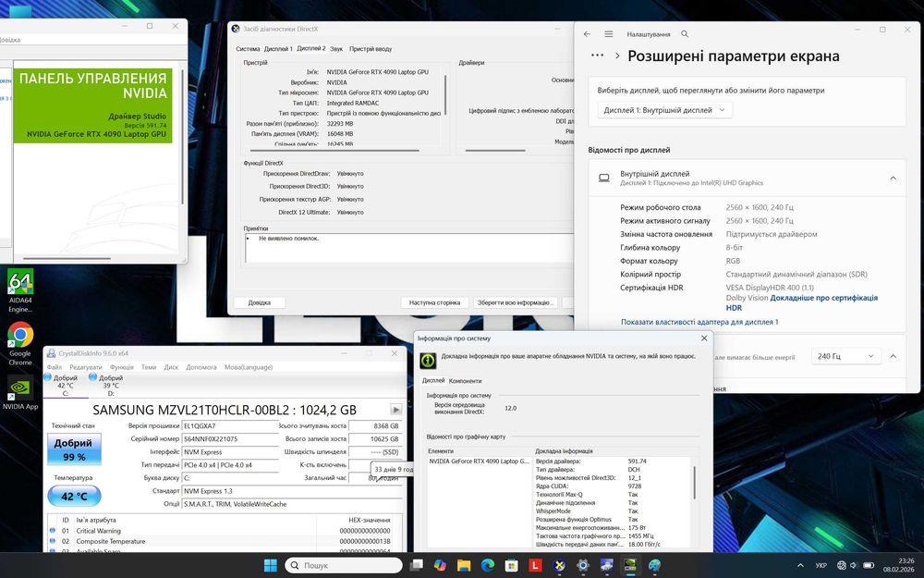This screenshot has width=924, height=578.
Task: Open Microsoft Store from the taskbar
Action: click(x=512, y=565)
